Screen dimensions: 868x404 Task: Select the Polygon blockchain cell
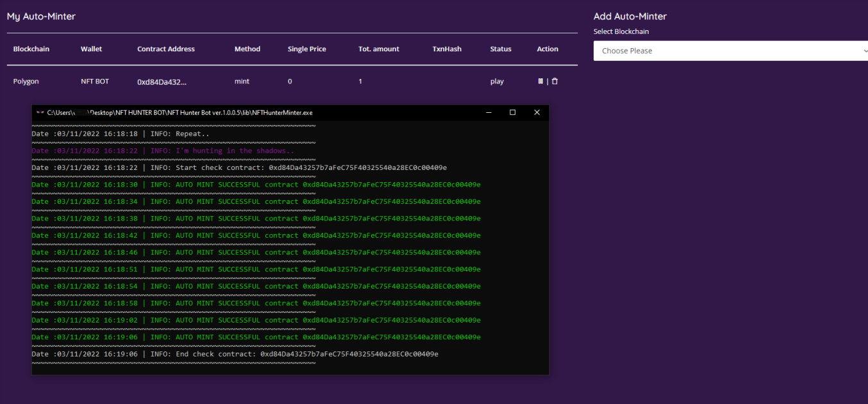click(x=26, y=81)
